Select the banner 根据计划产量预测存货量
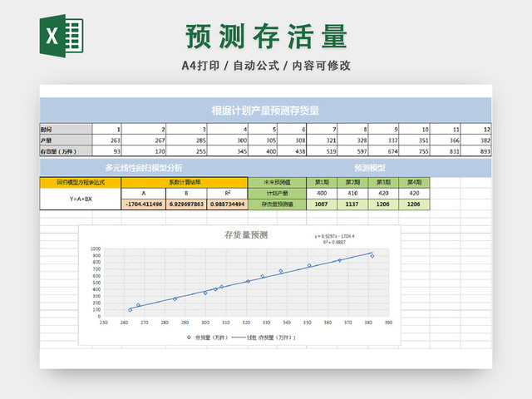 (265, 111)
